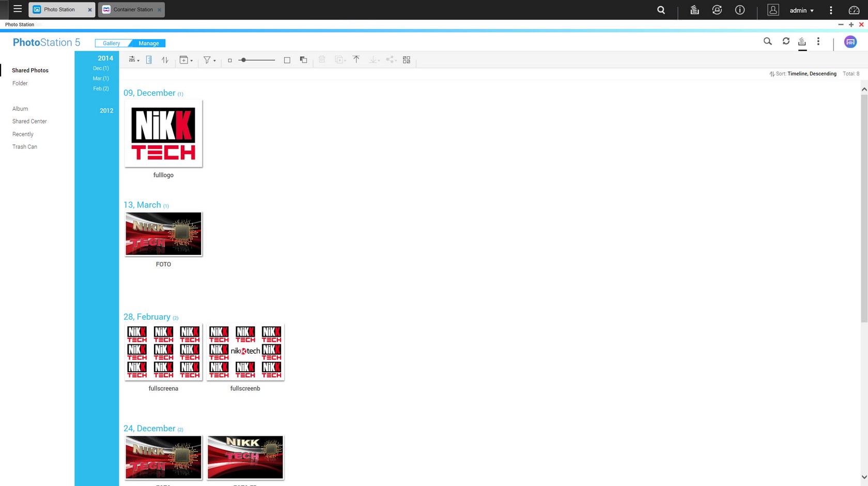868x486 pixels.
Task: Open the filter funnel dropdown
Action: (209, 60)
